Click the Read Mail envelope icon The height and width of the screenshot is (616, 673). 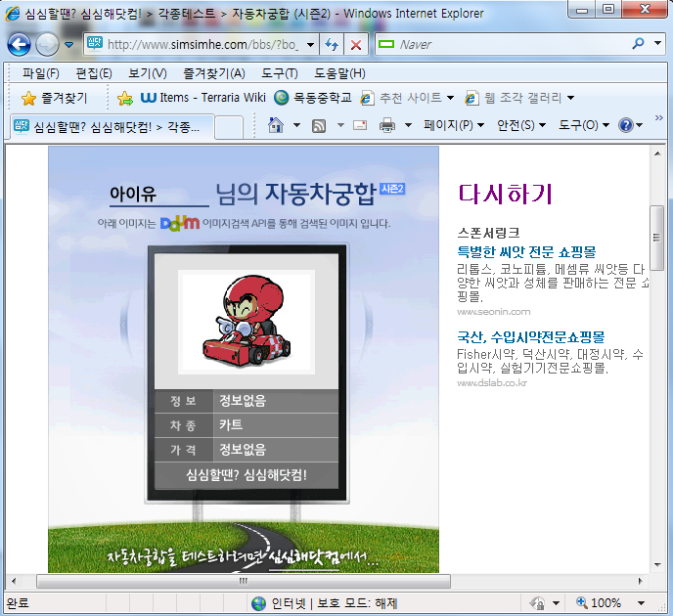coord(359,125)
